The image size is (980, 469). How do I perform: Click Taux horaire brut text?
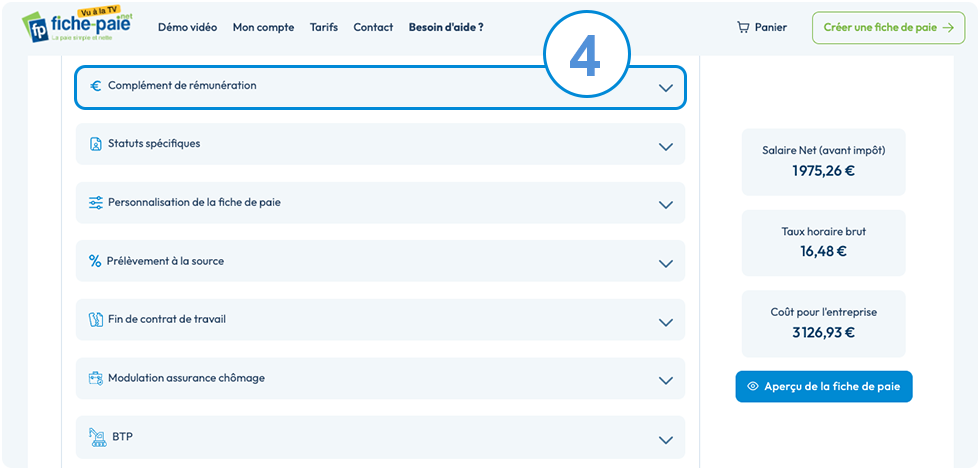pyautogui.click(x=824, y=231)
